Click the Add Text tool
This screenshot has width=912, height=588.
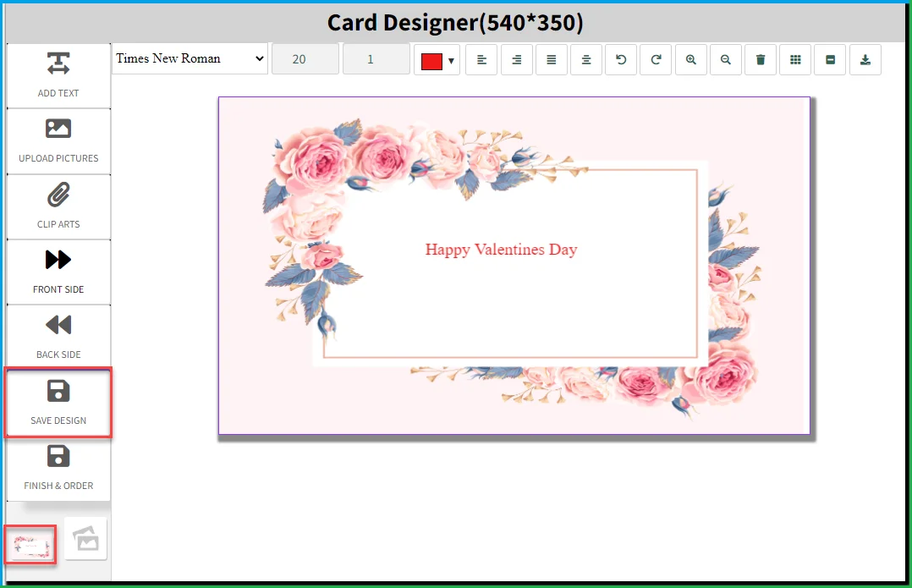click(x=58, y=75)
